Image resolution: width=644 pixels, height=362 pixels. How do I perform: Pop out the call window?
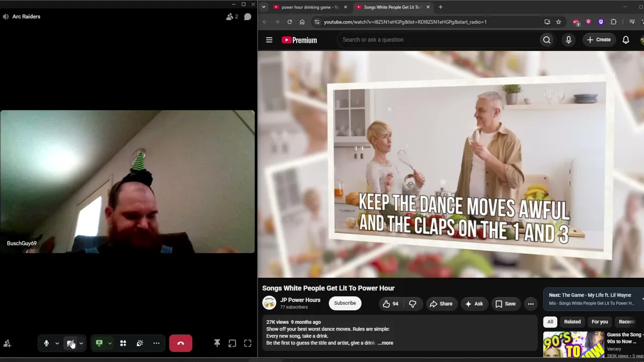[232, 343]
